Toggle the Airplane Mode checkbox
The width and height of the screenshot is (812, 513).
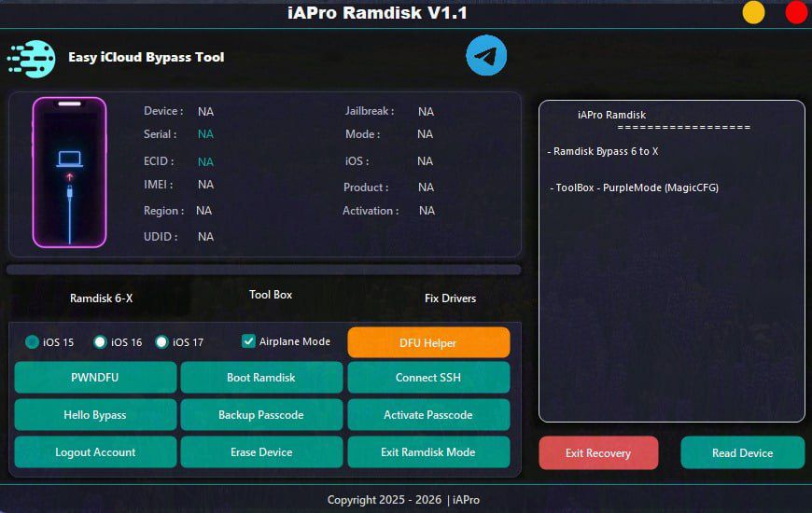[248, 341]
